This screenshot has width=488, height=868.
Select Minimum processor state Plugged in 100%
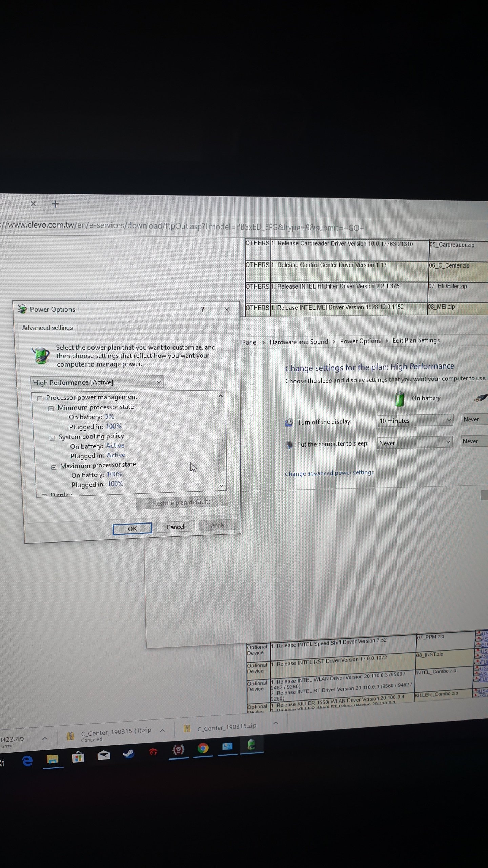(114, 426)
